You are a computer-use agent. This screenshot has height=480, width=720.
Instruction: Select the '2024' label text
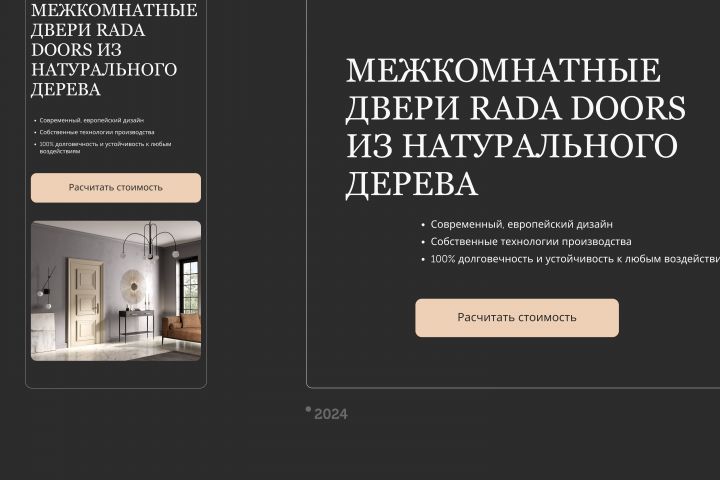331,414
